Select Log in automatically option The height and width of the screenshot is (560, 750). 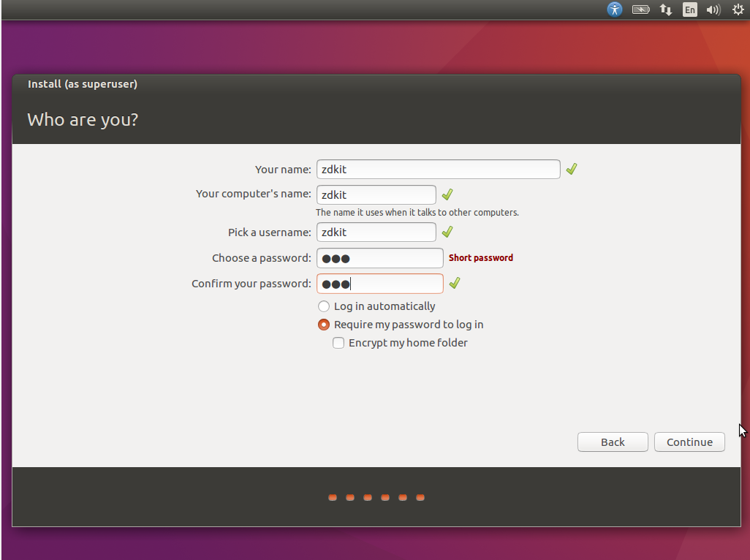pyautogui.click(x=324, y=306)
